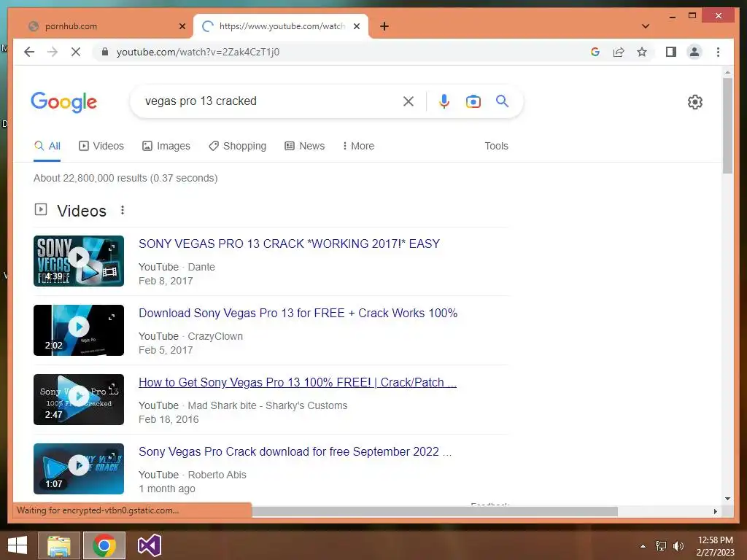Bookmark this page with the star icon
This screenshot has height=560, width=747.
pos(642,52)
